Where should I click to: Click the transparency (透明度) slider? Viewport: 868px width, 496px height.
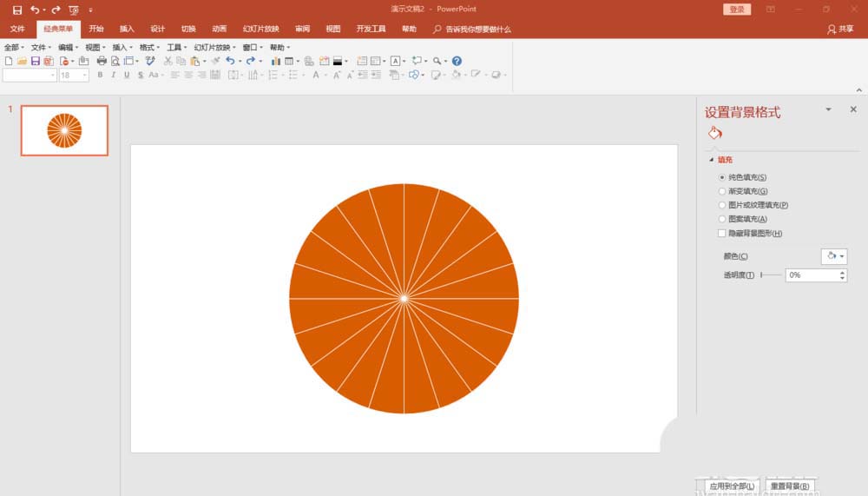click(771, 275)
